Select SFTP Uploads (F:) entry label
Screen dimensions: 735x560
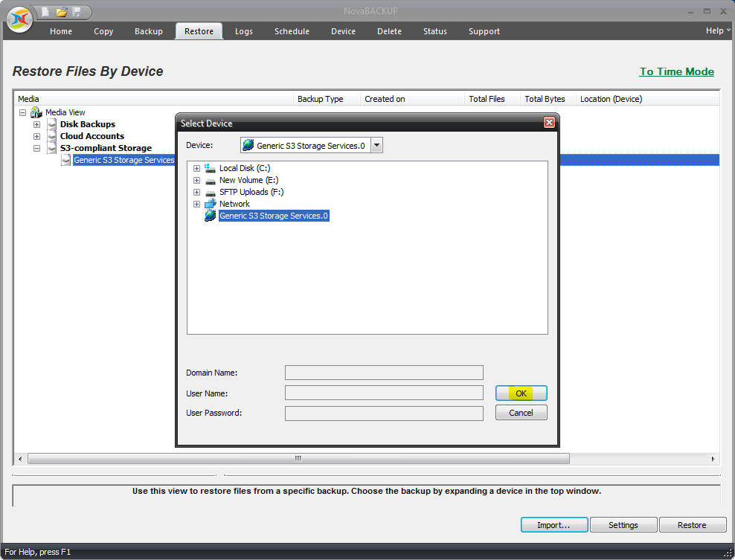pos(251,192)
